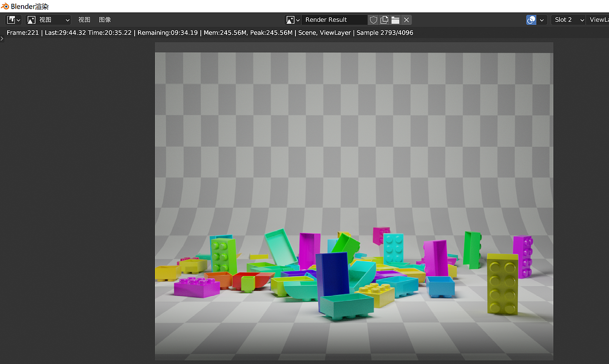Unlink Render Result with the X icon
609x364 pixels.
406,19
